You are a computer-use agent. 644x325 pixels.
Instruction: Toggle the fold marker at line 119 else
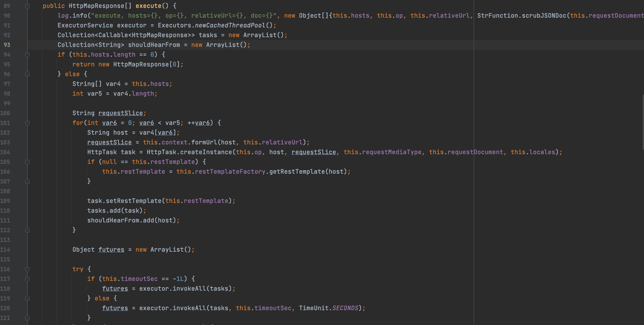pyautogui.click(x=27, y=299)
